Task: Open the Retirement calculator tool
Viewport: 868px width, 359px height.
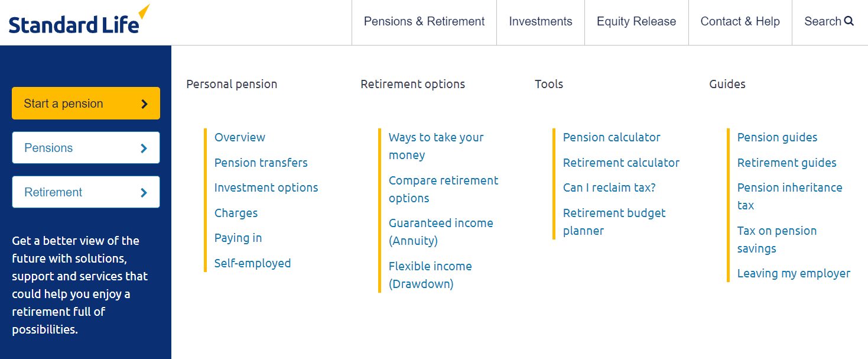Action: coord(621,163)
